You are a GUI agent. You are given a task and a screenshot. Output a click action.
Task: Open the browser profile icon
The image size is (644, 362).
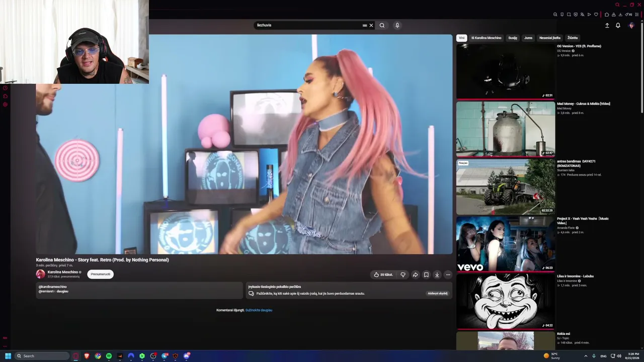click(x=613, y=15)
